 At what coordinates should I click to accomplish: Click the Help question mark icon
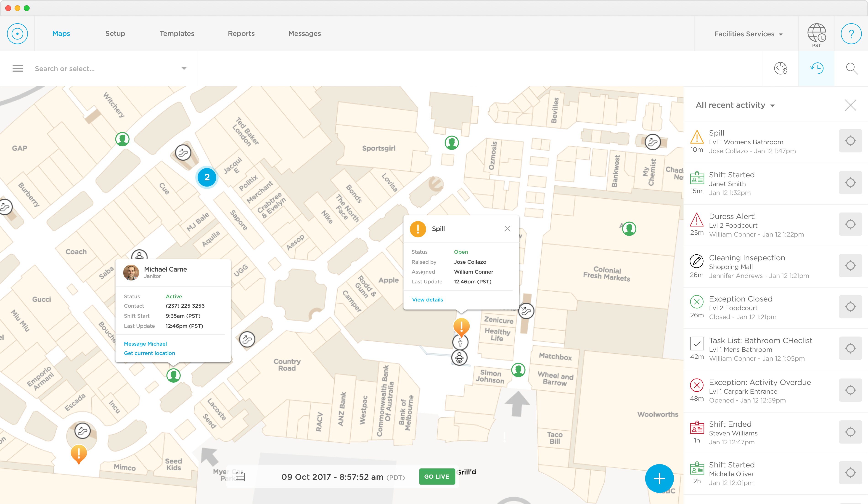pos(851,33)
